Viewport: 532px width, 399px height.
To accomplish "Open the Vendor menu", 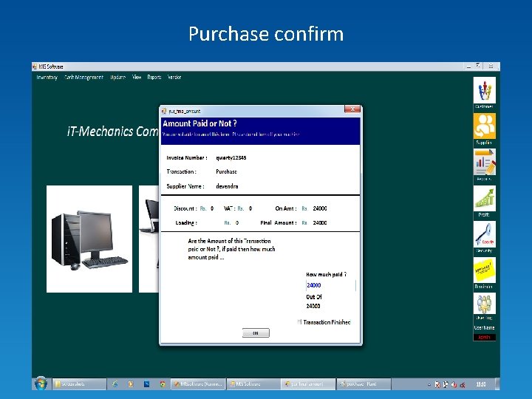I will (174, 78).
